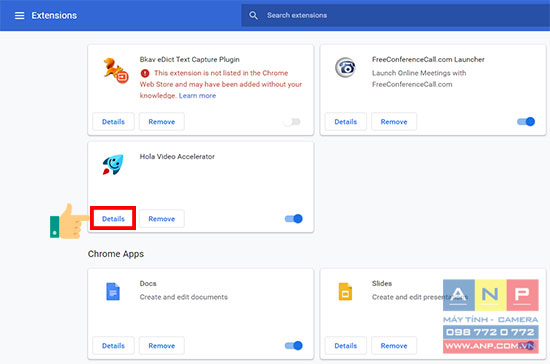Disable the Hola Video Accelerator toggle

(294, 219)
